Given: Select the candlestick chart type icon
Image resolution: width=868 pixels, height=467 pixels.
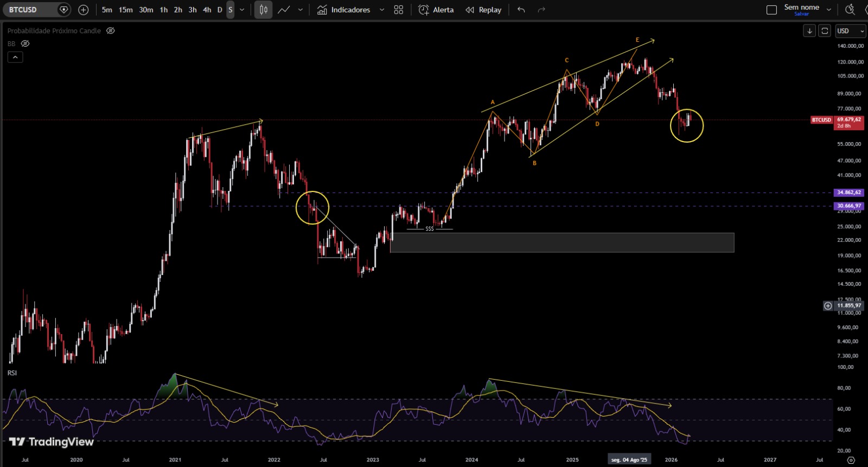Looking at the screenshot, I should click(x=264, y=10).
